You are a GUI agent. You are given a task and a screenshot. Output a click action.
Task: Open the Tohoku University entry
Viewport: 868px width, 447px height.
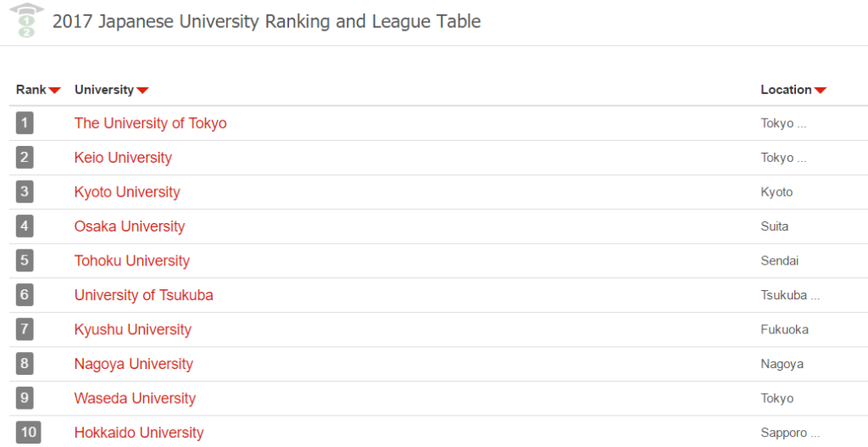(x=131, y=260)
